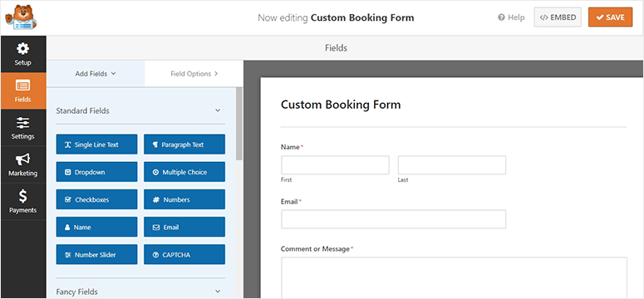Screen dimensions: 644x299
Task: Click the Email input box in preview
Action: [x=394, y=219]
